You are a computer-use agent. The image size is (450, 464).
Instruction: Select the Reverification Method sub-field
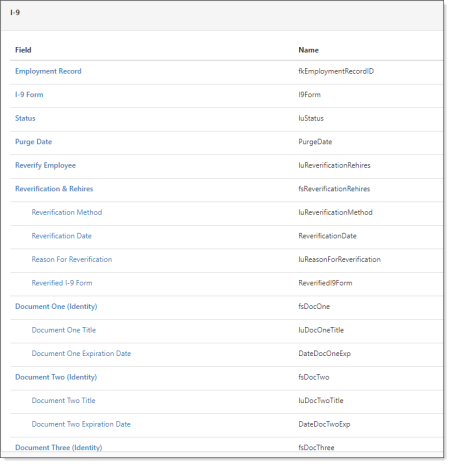(x=67, y=212)
